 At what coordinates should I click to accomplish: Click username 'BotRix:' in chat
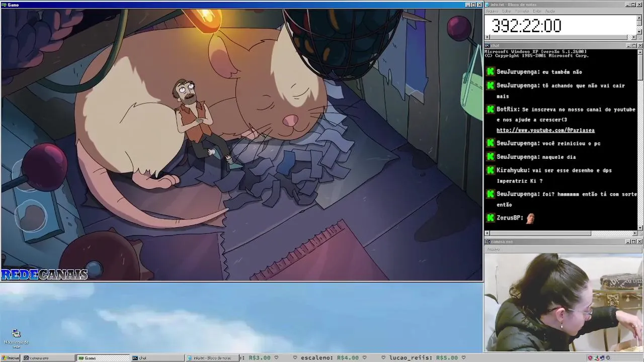[508, 109]
